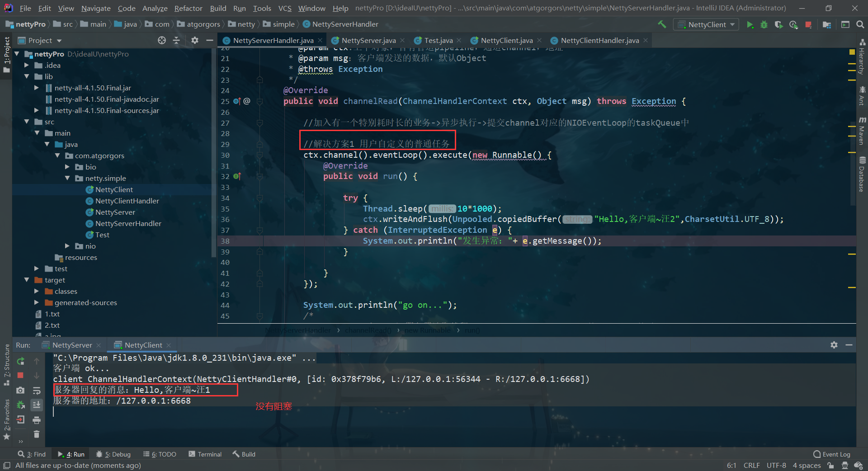This screenshot has width=868, height=471.
Task: Collapse the target folder
Action: (x=27, y=280)
